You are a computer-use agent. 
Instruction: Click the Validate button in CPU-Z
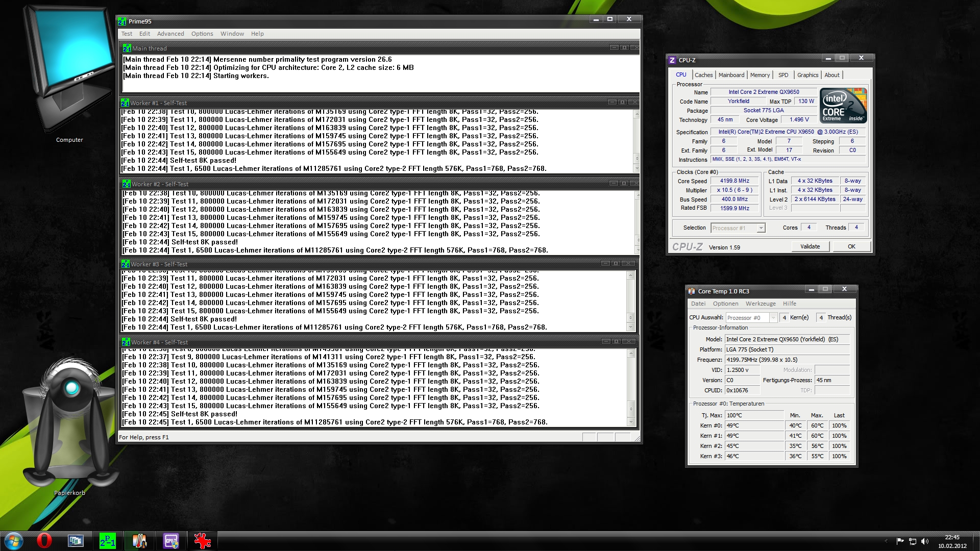tap(810, 246)
